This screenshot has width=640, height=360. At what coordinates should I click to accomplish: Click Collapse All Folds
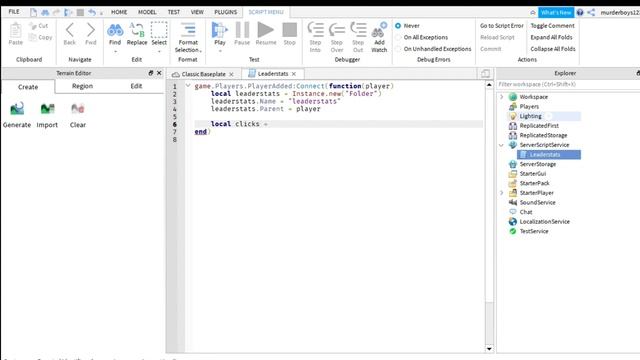click(553, 49)
